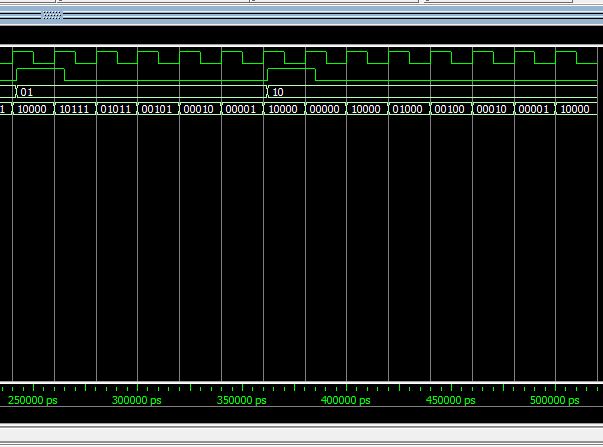Click the first high pulse of the second signal
Image resolution: width=603 pixels, height=447 pixels.
pos(40,72)
